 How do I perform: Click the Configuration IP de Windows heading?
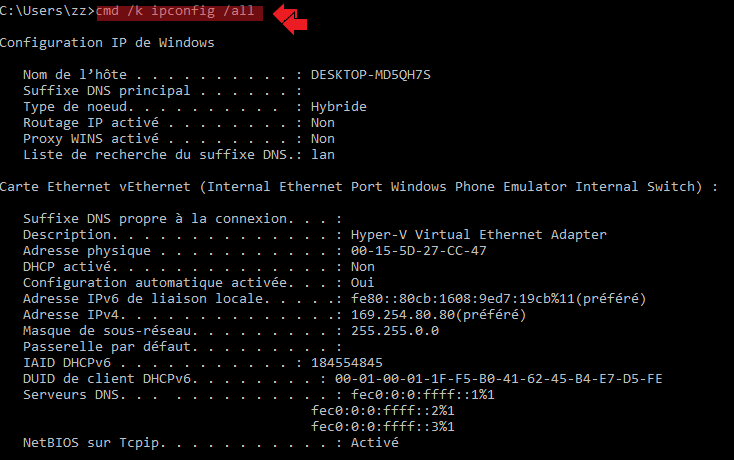107,43
